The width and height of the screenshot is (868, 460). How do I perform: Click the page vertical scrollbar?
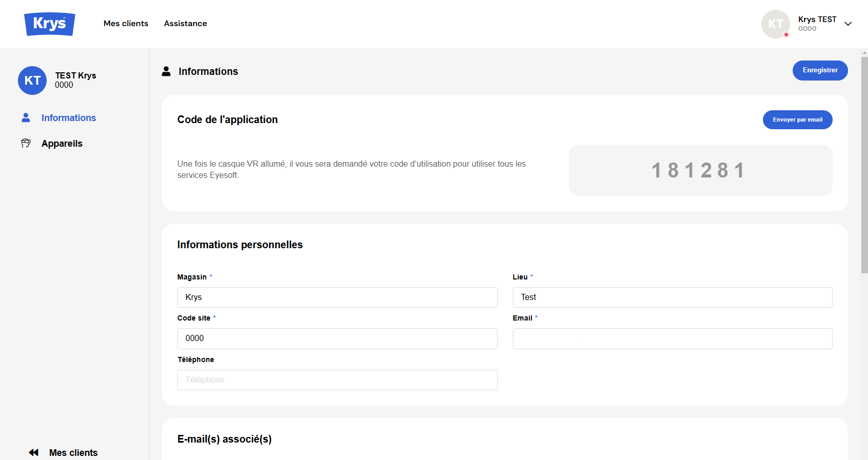tap(864, 164)
